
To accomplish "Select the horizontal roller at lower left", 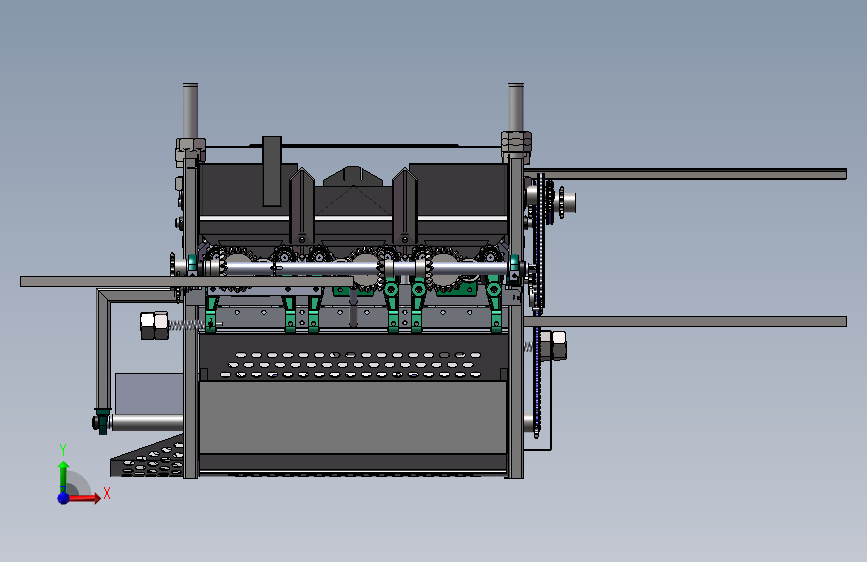I will (x=147, y=423).
